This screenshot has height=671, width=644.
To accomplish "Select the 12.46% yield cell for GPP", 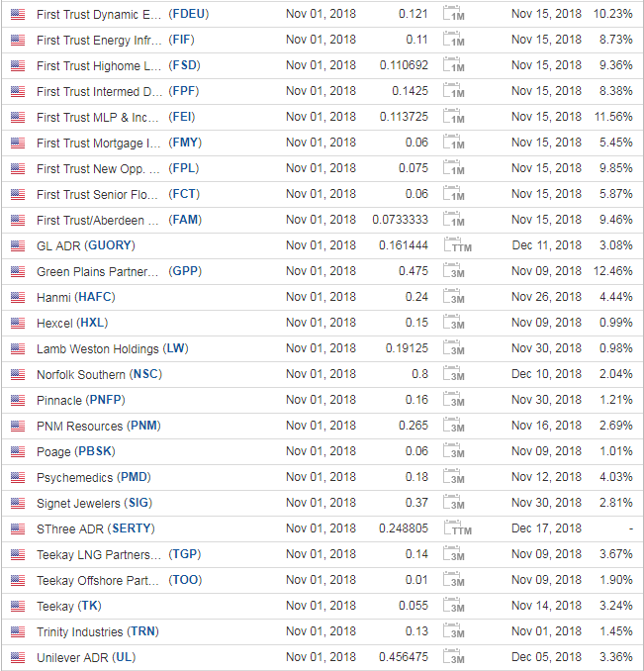I will click(x=612, y=271).
